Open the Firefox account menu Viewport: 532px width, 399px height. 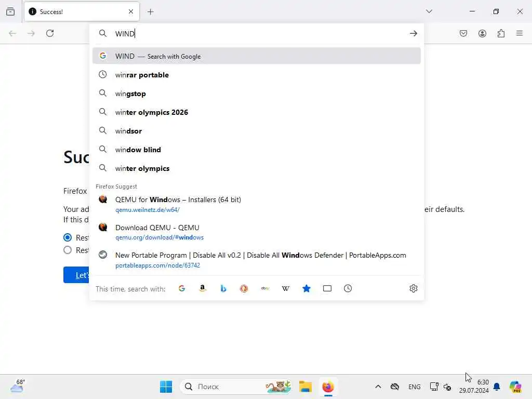coord(482,33)
